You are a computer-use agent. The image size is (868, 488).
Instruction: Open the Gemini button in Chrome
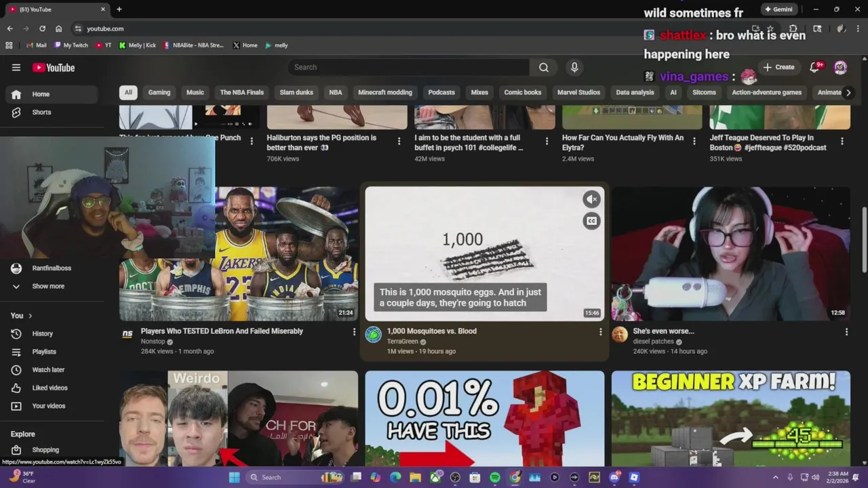778,9
